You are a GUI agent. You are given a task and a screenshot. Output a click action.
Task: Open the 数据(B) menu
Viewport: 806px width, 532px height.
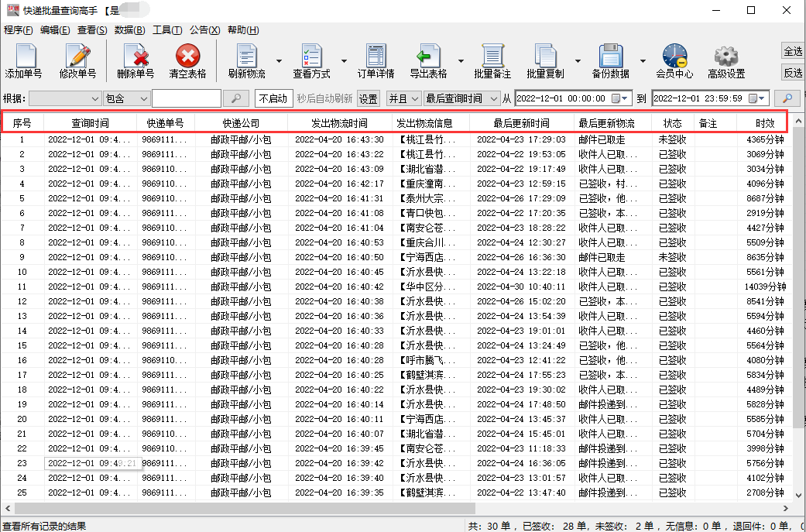pos(129,30)
